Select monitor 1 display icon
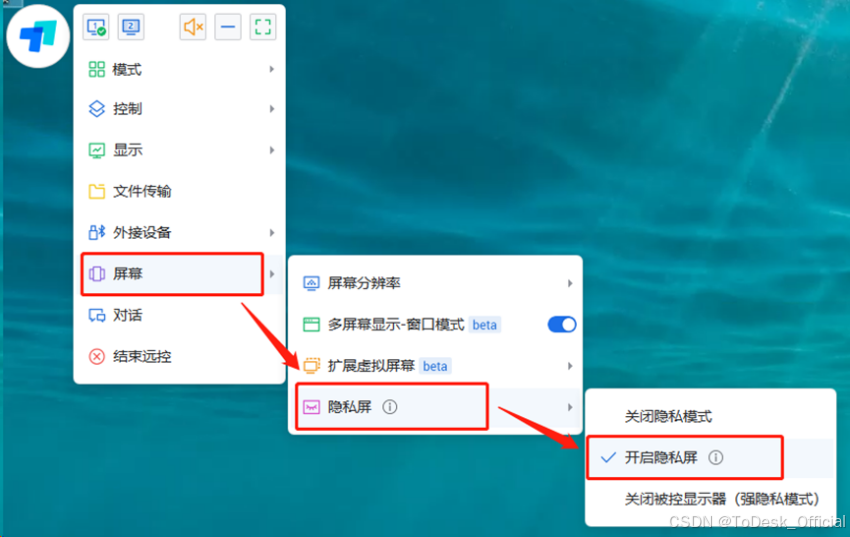 [x=96, y=27]
